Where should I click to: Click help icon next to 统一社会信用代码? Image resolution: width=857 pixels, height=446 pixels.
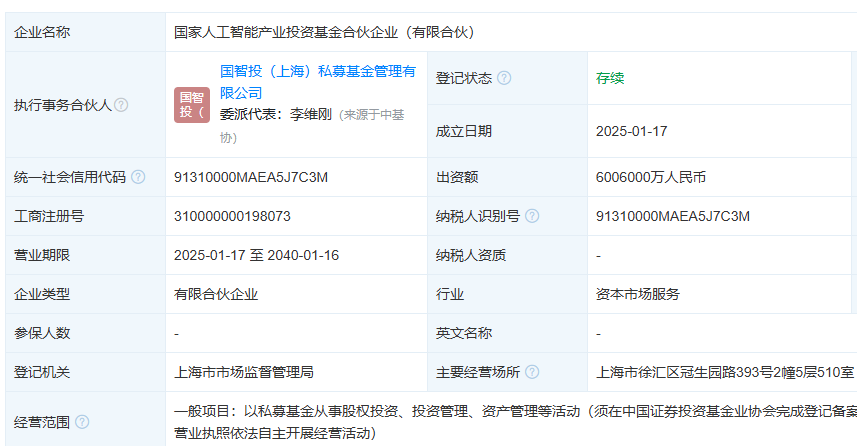coord(138,177)
